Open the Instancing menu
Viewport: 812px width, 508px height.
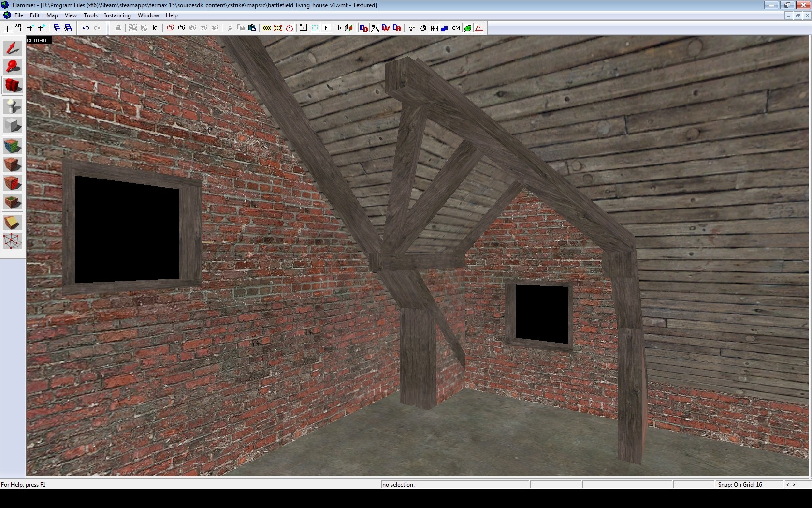coord(117,15)
